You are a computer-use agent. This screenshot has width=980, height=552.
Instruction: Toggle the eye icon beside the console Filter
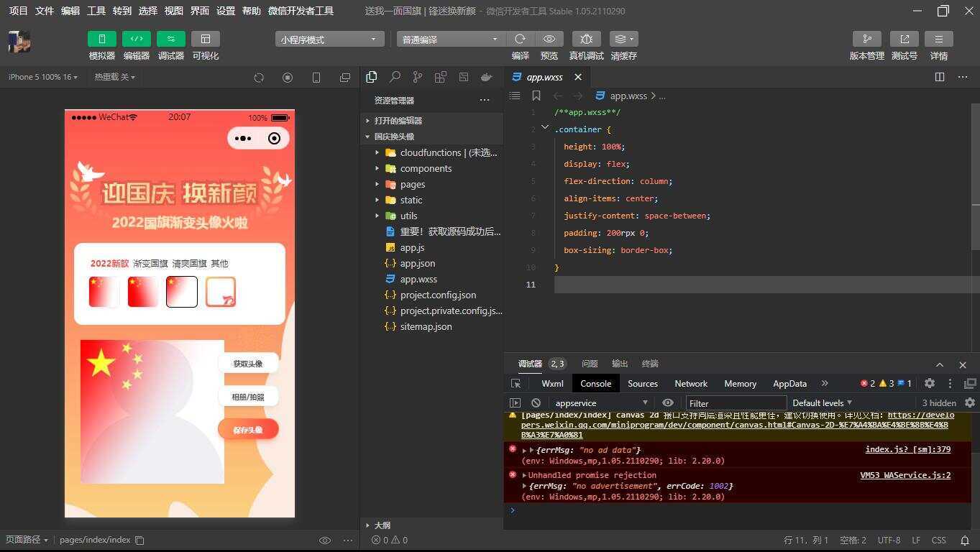[x=667, y=402]
